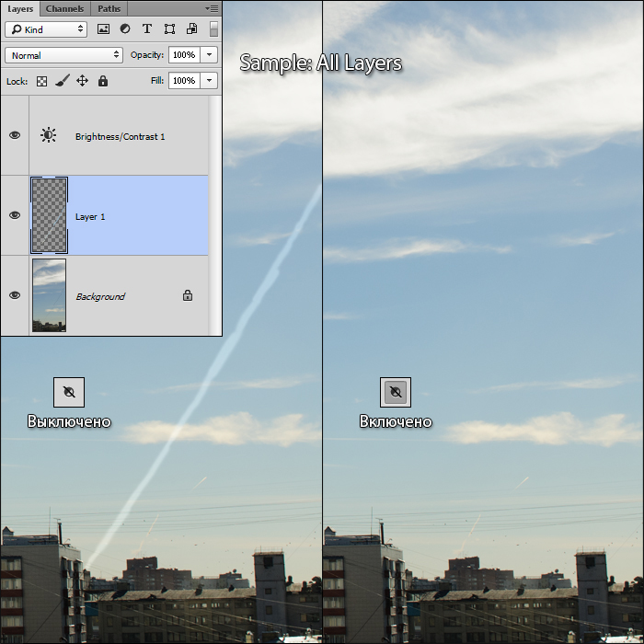Click the lock transparent pixels icon
This screenshot has height=644, width=644.
pyautogui.click(x=41, y=81)
